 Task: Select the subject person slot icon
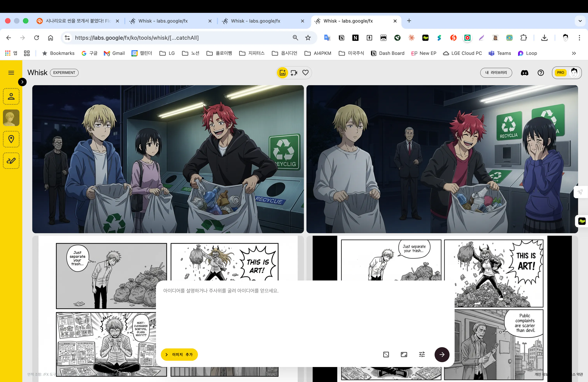(x=11, y=96)
